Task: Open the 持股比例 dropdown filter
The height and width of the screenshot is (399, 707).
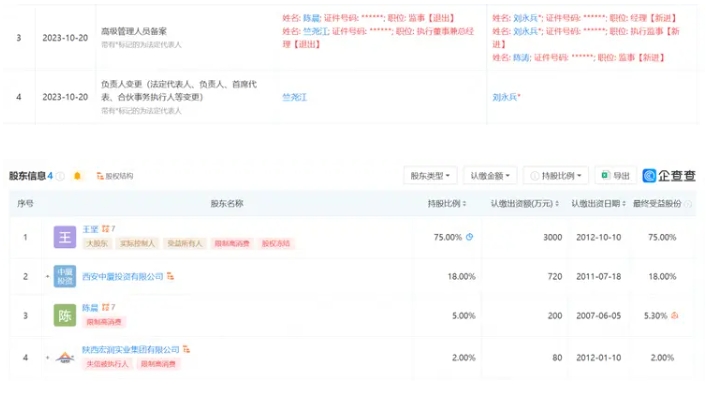Action: pos(556,175)
